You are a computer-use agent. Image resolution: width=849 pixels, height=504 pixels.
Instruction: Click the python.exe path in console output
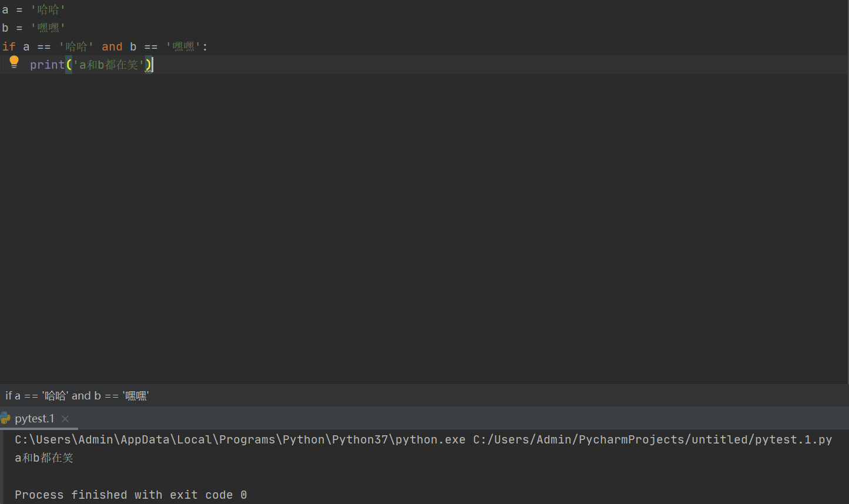(240, 439)
